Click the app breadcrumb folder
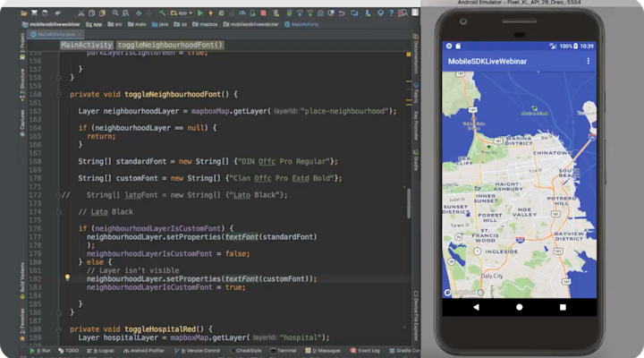This screenshot has height=358, width=644. click(x=94, y=24)
